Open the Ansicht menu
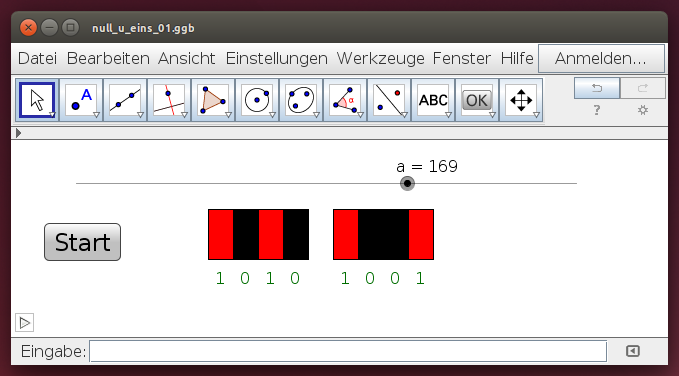 click(x=187, y=58)
